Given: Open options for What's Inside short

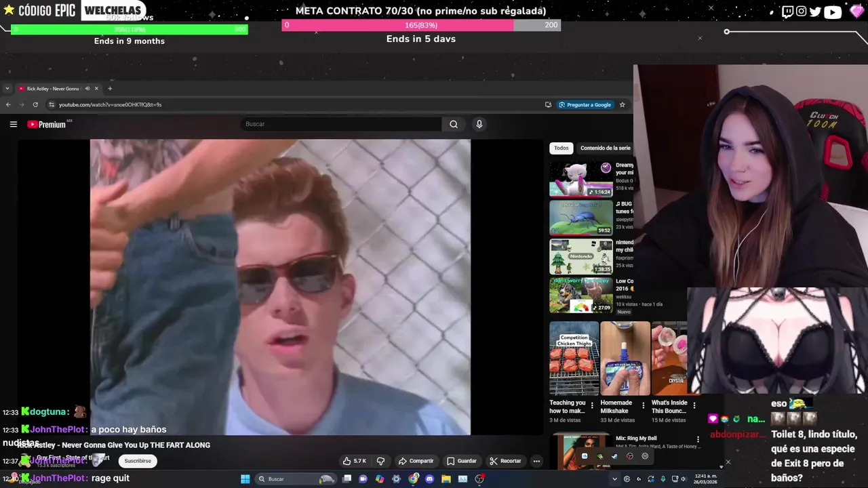Looking at the screenshot, I should [694, 406].
